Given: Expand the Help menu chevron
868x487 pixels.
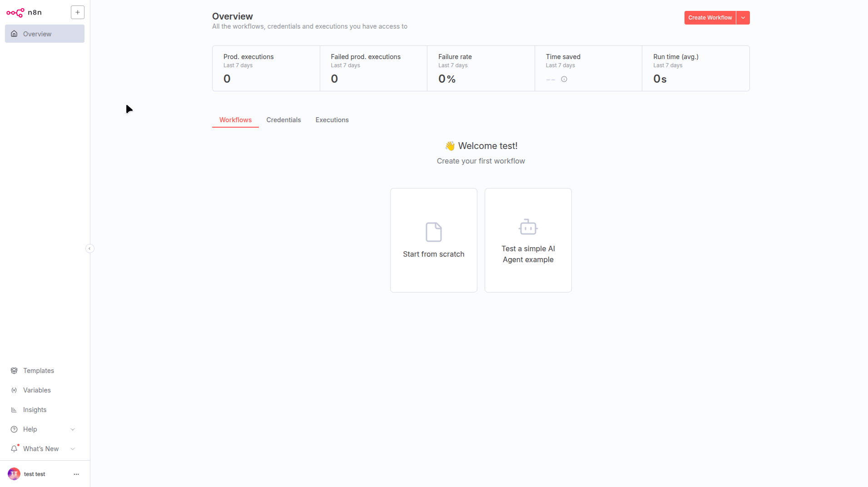Looking at the screenshot, I should click(73, 429).
